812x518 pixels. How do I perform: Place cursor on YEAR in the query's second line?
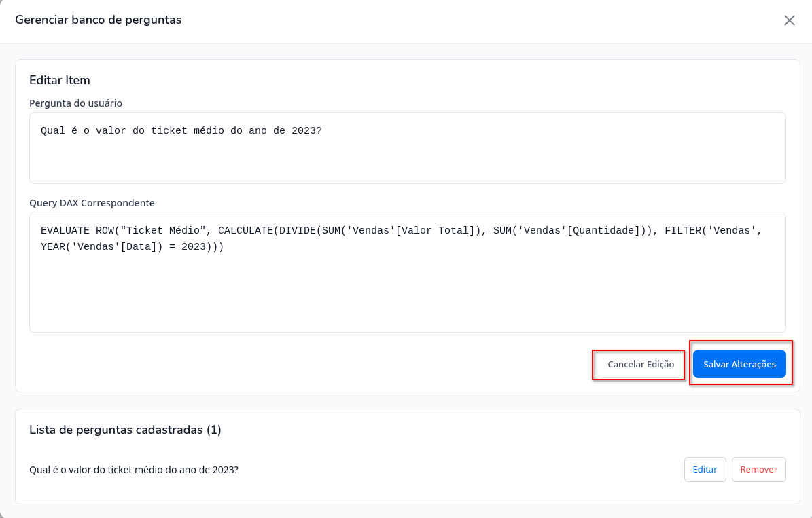tap(52, 247)
